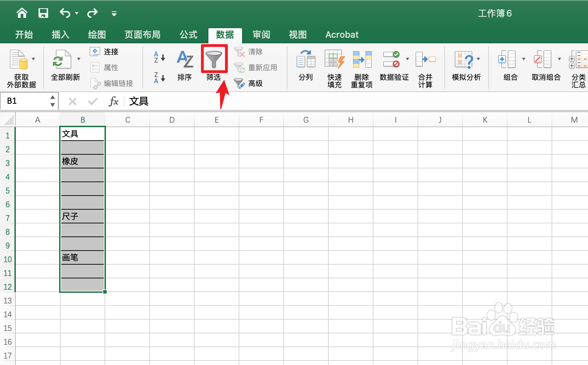Open the 公式 ribbon tab
Image resolution: width=588 pixels, height=365 pixels.
188,34
